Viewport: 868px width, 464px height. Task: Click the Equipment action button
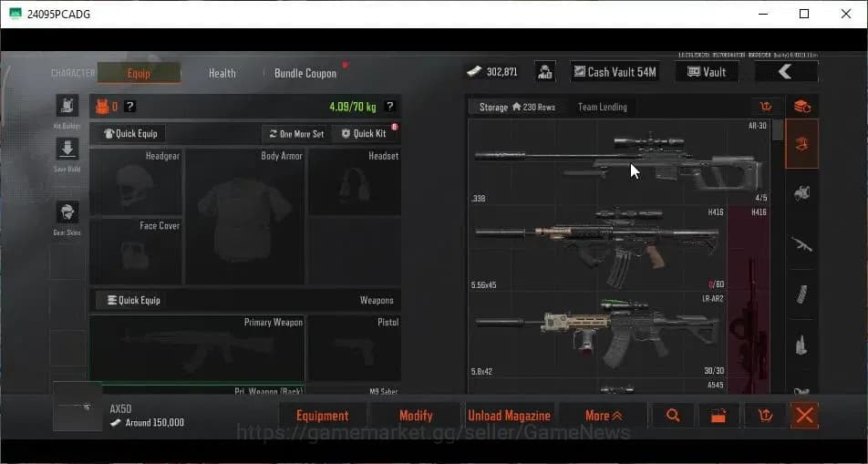click(x=322, y=416)
